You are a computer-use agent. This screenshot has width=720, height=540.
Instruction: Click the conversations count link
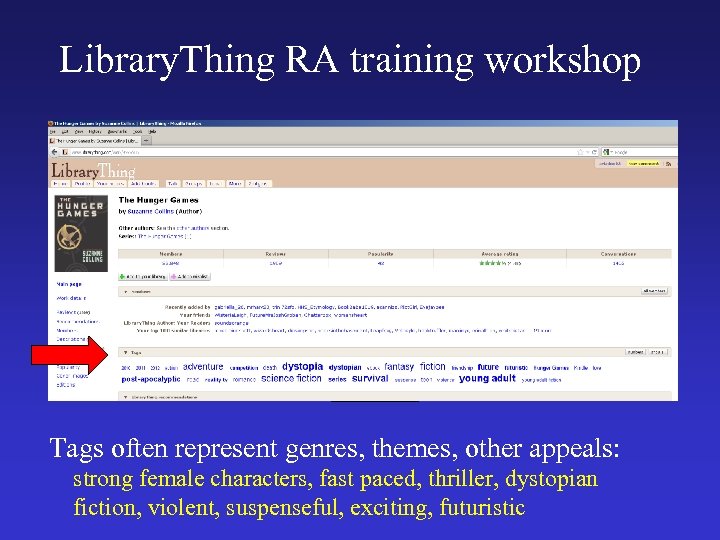tap(618, 264)
